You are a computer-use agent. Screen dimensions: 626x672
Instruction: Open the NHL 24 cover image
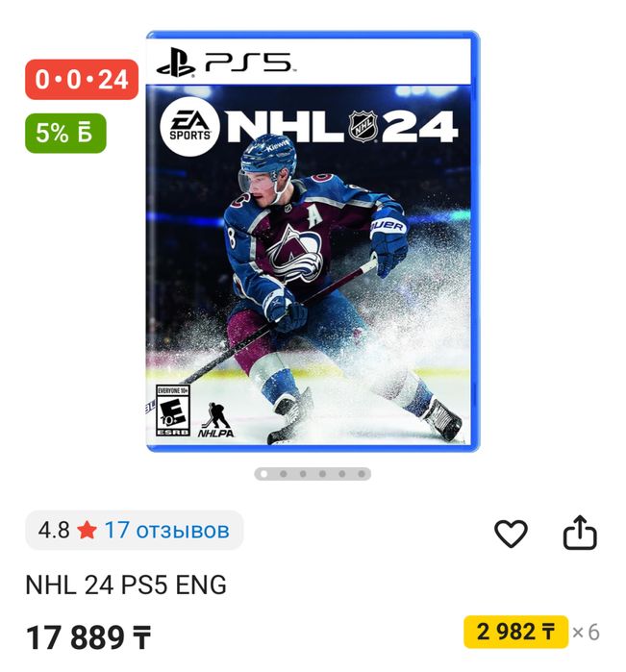coord(313,241)
